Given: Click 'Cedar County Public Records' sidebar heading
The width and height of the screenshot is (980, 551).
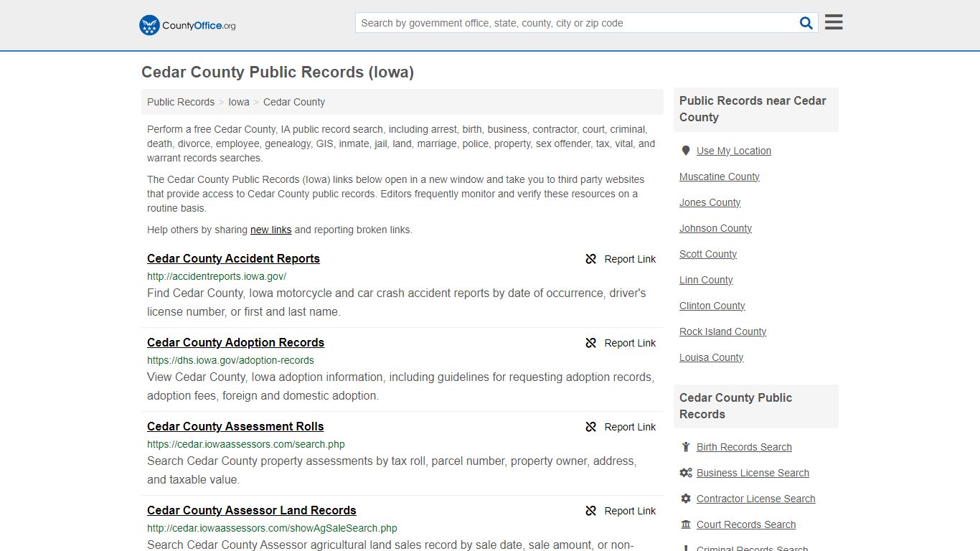Looking at the screenshot, I should click(x=736, y=406).
